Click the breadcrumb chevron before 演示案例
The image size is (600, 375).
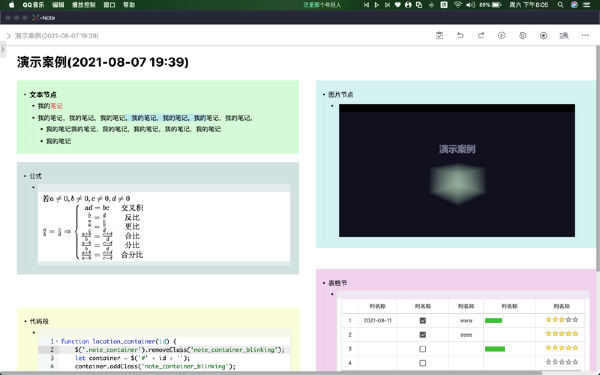point(8,36)
